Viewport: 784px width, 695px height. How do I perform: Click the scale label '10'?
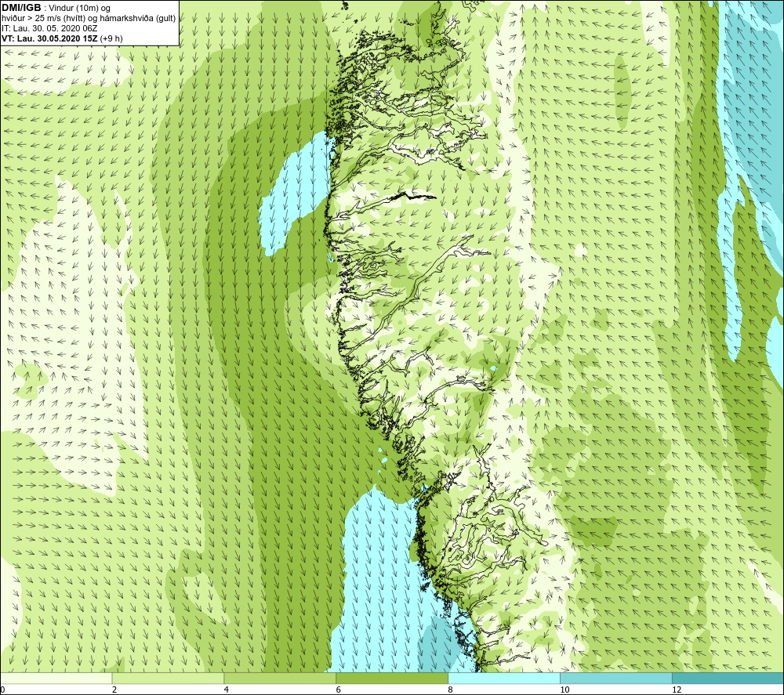click(x=564, y=690)
